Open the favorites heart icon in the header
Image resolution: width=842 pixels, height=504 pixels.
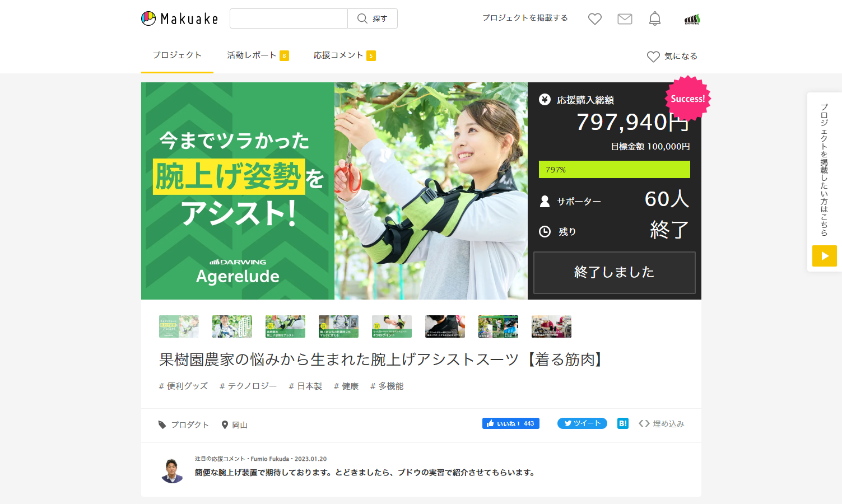[x=595, y=19]
